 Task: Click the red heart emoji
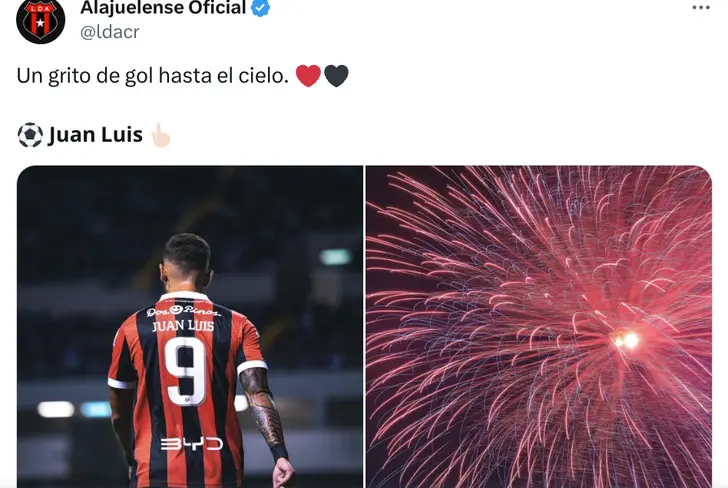coord(308,76)
